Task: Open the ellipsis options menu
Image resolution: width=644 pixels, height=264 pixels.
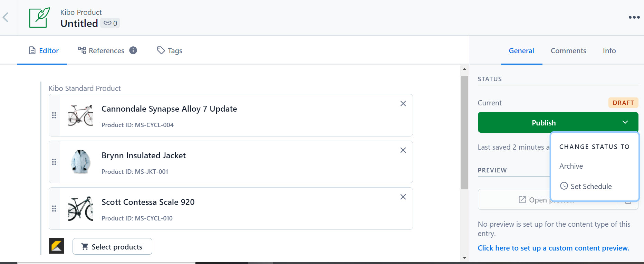Action: [x=634, y=17]
